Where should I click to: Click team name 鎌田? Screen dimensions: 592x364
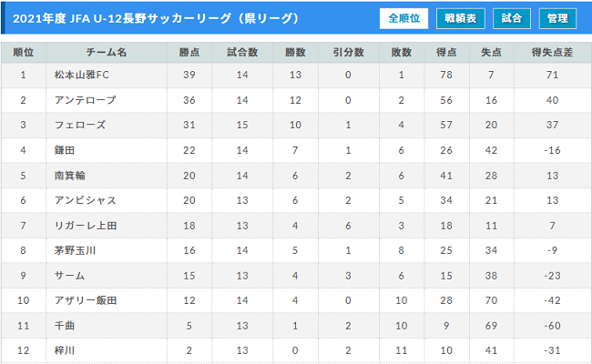(x=65, y=149)
